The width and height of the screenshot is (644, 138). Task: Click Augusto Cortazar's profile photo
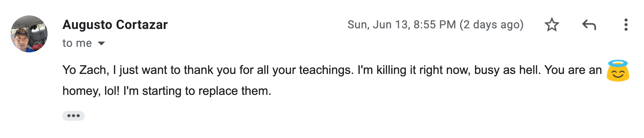coord(29,34)
